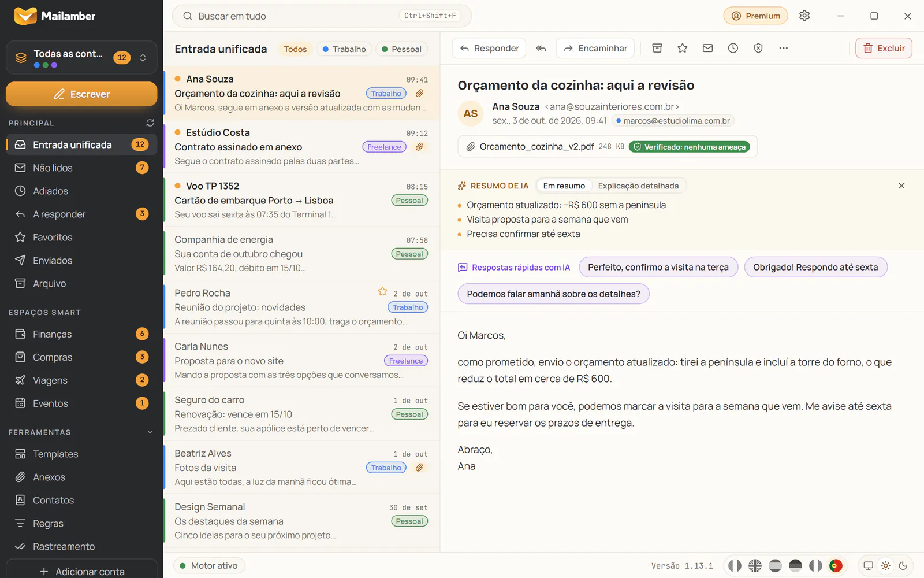Delete the email with Excluir button

pos(884,48)
